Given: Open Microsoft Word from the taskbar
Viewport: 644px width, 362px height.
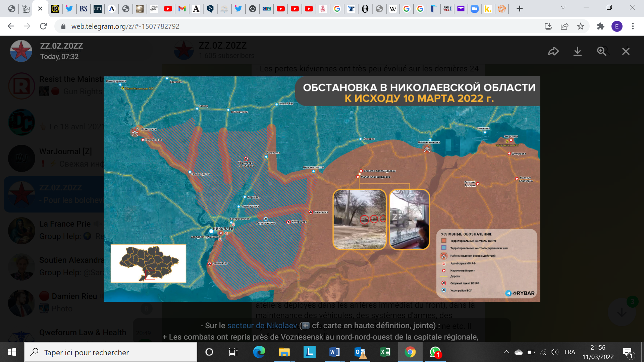Looking at the screenshot, I should (x=334, y=352).
